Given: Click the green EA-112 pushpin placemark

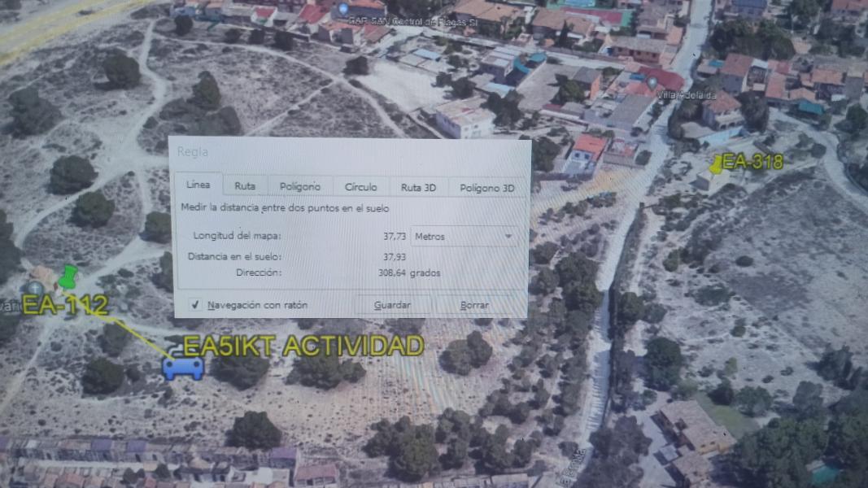Looking at the screenshot, I should click(x=68, y=276).
